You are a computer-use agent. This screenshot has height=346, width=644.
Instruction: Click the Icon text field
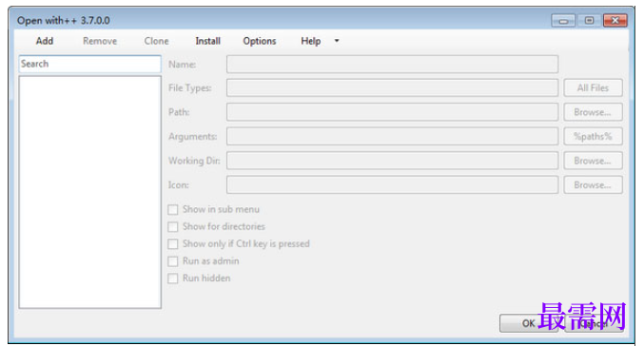[392, 184]
